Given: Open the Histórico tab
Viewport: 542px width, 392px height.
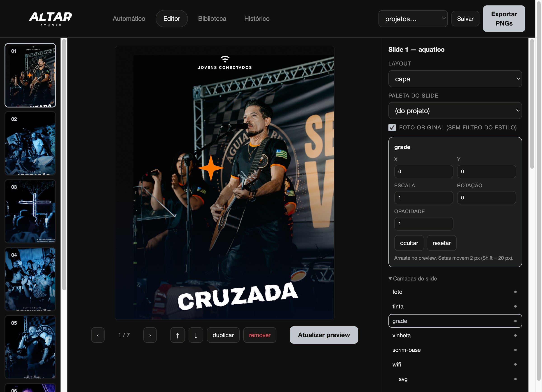Looking at the screenshot, I should point(257,19).
